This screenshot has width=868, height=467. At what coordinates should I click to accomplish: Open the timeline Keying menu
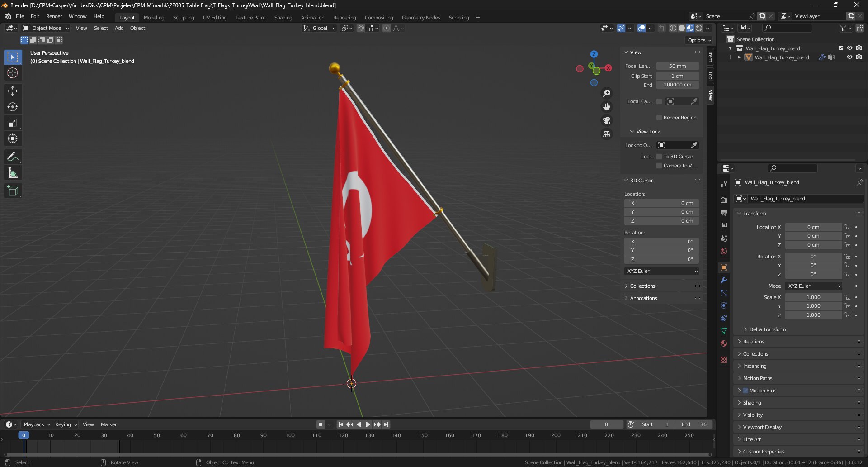coord(66,424)
